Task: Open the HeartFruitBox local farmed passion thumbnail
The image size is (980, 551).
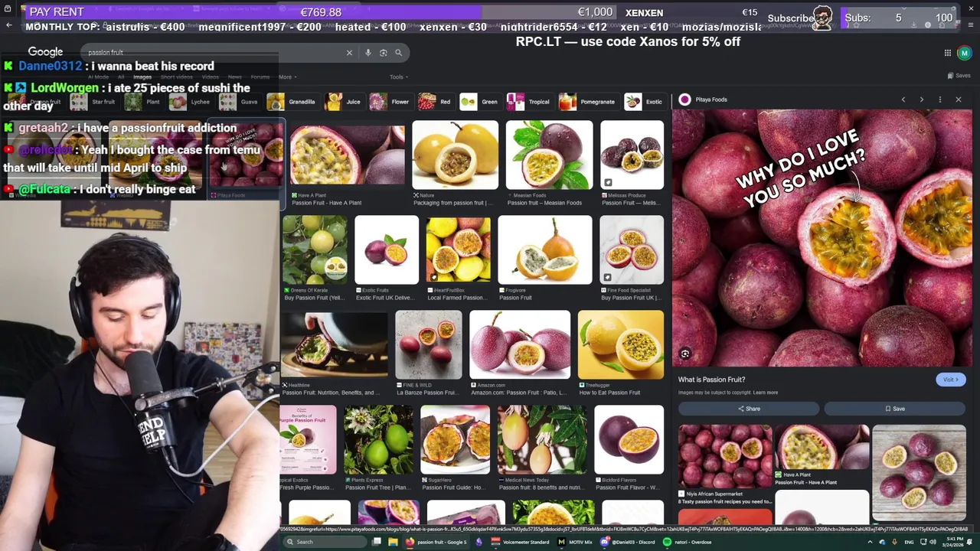Action: pos(458,250)
